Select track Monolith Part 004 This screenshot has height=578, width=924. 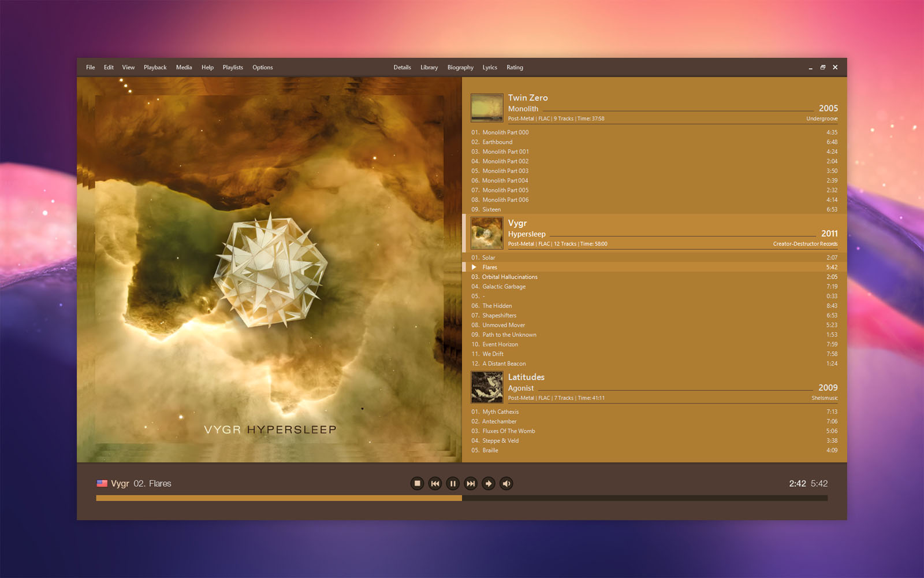point(654,180)
